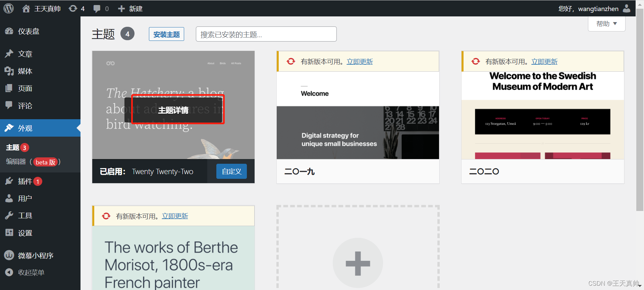
Task: Open 插件 menu item
Action: click(x=40, y=181)
